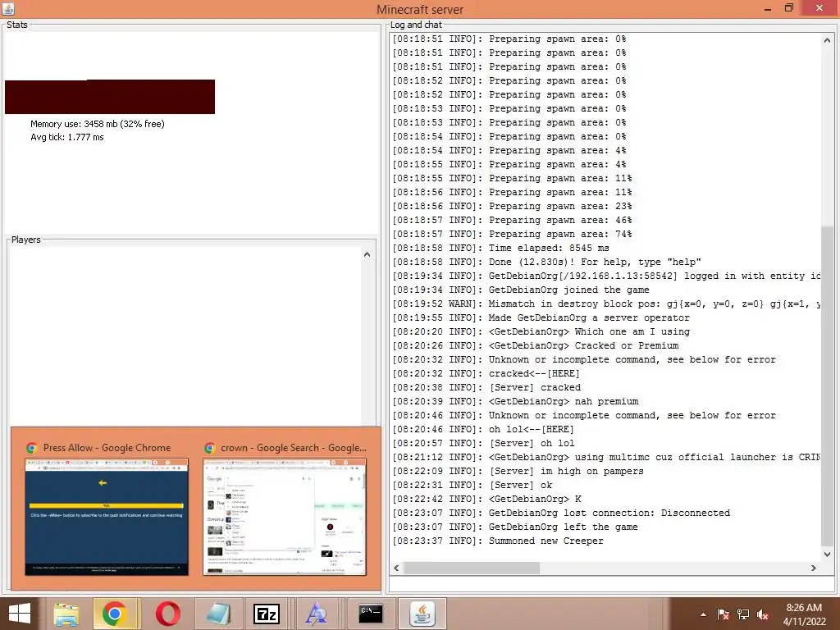Image resolution: width=840 pixels, height=630 pixels.
Task: Open the crown Google Search window thumbnail
Action: click(285, 517)
